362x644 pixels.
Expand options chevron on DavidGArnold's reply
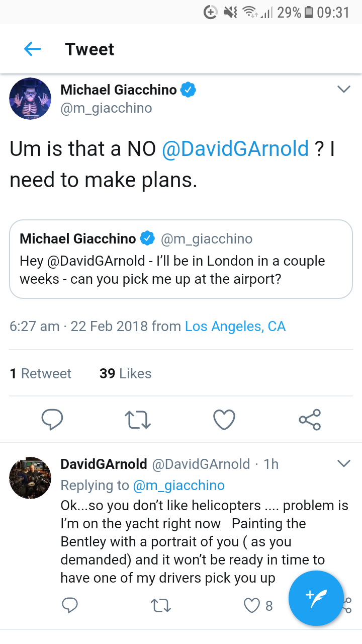click(x=343, y=463)
